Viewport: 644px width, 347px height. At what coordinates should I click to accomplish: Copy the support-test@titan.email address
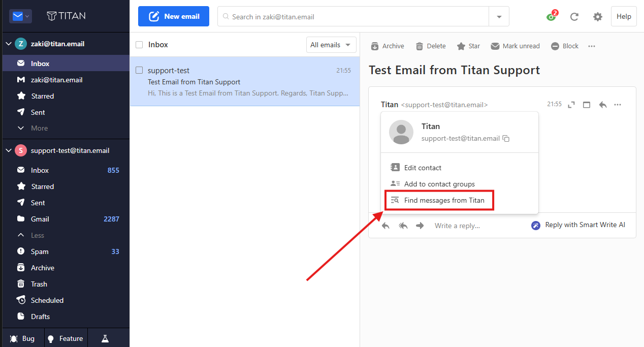tap(506, 139)
